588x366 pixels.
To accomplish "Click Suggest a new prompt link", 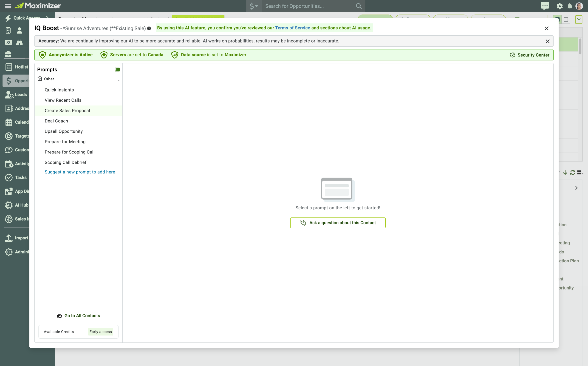I will click(x=80, y=172).
